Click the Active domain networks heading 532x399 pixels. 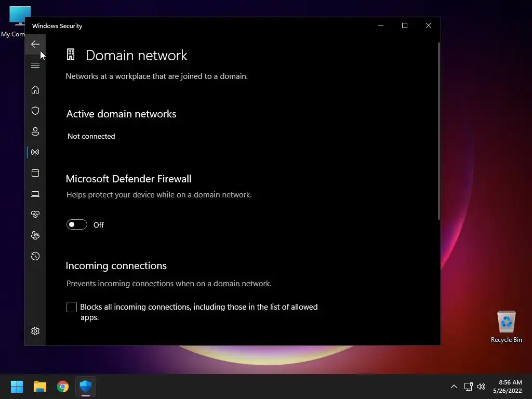coord(121,114)
